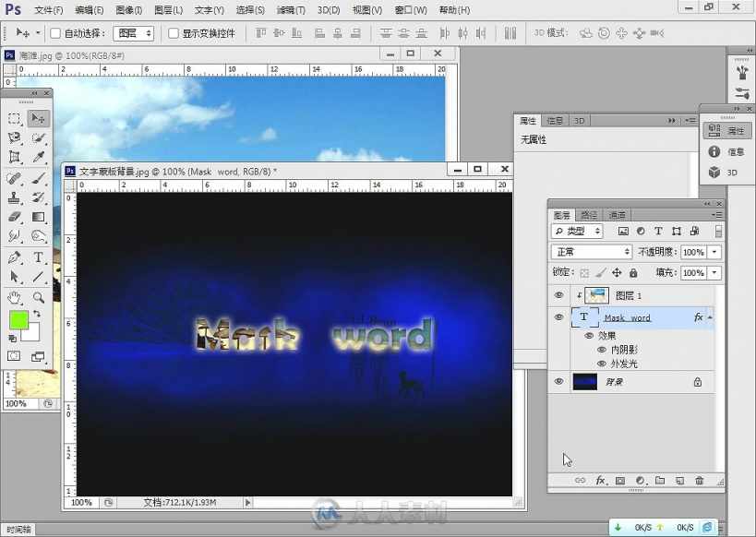
Task: Open auto-select 图层 dropdown
Action: [x=134, y=33]
